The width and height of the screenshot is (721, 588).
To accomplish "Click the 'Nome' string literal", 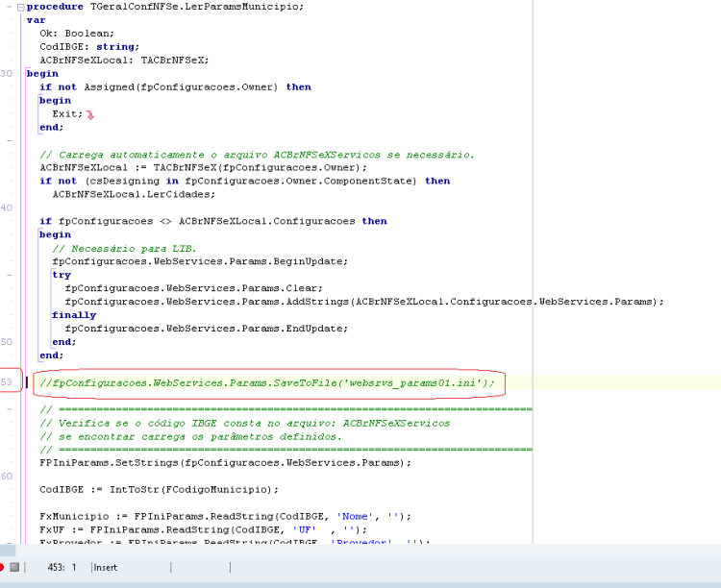I will click(x=355, y=517).
